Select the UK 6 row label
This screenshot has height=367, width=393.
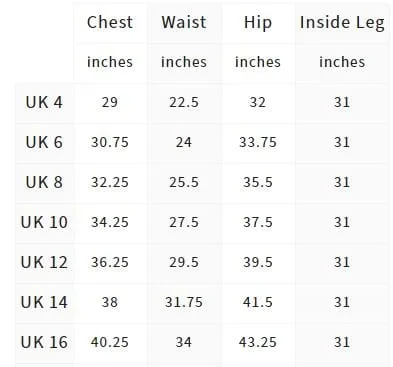(x=44, y=142)
